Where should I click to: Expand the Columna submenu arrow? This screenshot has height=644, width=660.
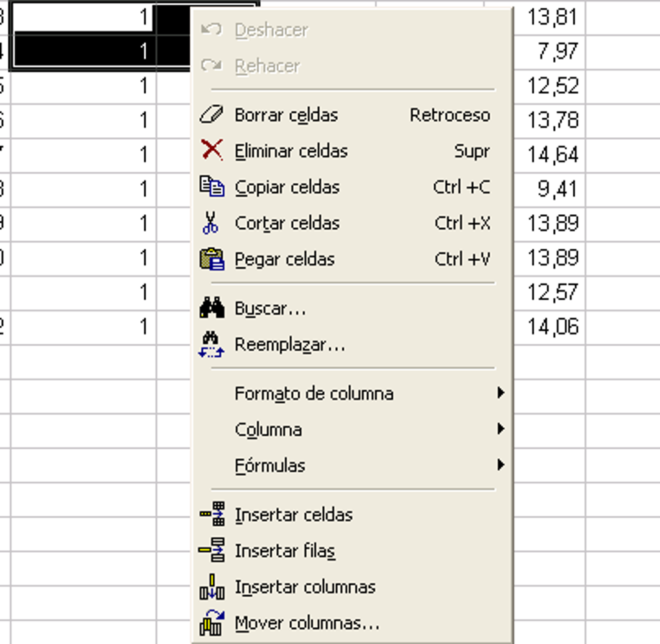tap(500, 429)
